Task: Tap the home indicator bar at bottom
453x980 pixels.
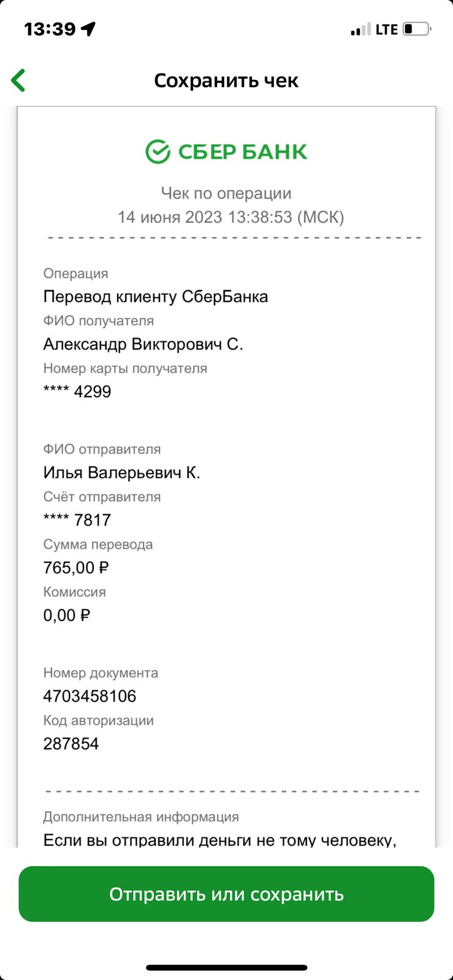Action: pyautogui.click(x=227, y=968)
